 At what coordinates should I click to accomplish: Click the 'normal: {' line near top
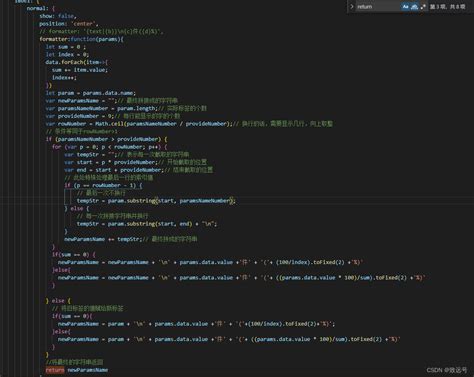pyautogui.click(x=41, y=8)
